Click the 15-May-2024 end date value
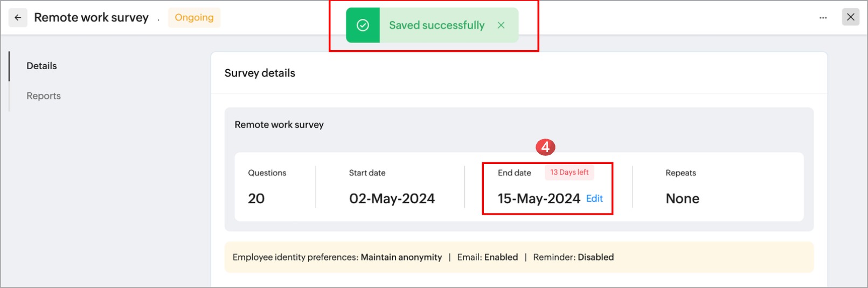The width and height of the screenshot is (868, 288). (538, 198)
